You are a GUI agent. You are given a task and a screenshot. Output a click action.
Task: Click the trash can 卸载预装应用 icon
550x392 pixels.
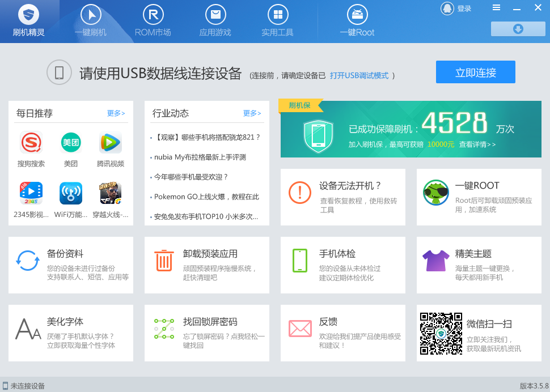point(164,261)
